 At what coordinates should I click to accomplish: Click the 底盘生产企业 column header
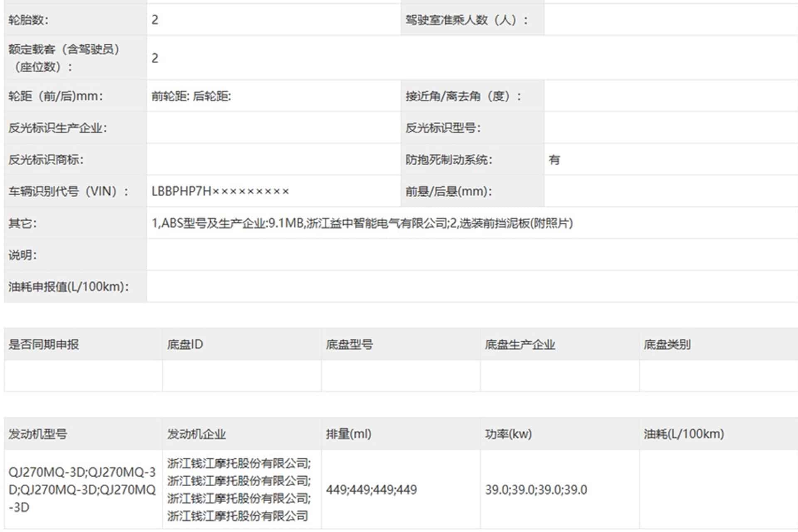520,344
